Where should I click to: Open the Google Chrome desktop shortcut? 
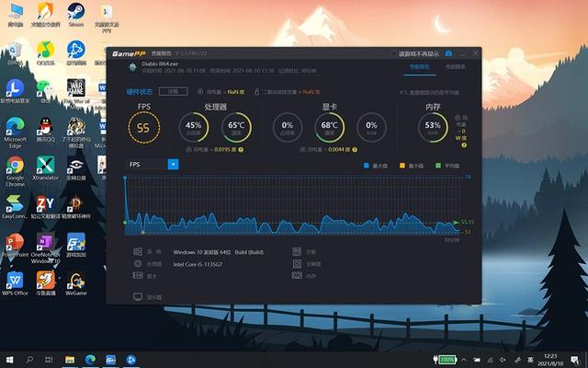(15, 171)
